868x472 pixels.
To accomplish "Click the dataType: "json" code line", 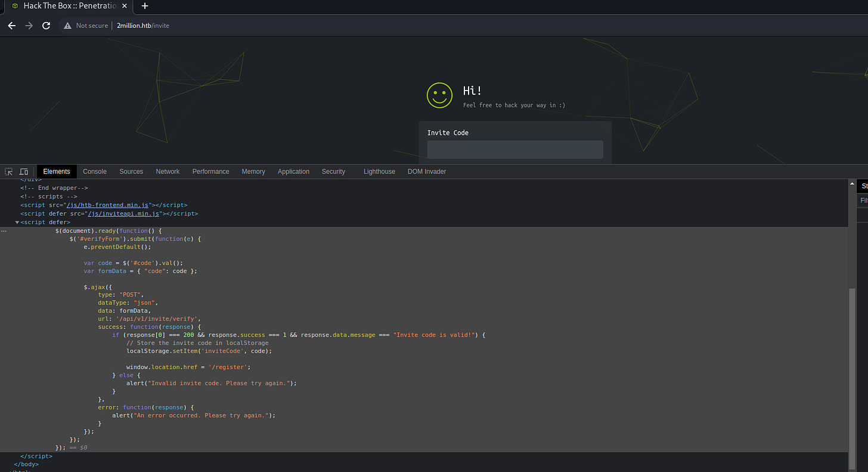I will [x=128, y=303].
